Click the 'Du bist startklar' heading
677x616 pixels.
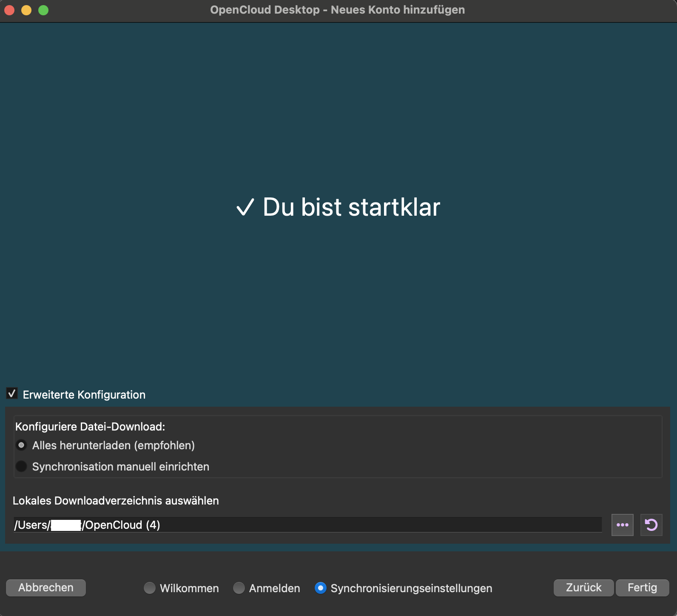click(338, 207)
